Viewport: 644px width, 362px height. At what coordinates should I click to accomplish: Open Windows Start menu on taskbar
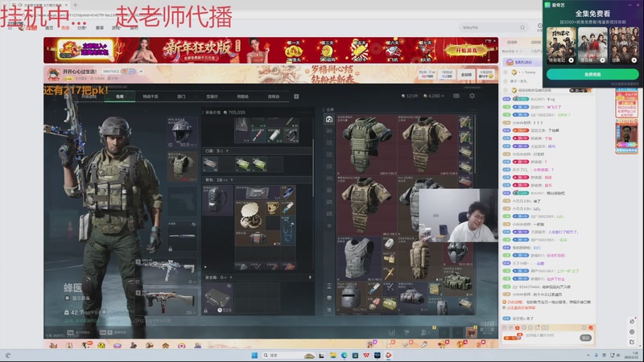[x=254, y=355]
